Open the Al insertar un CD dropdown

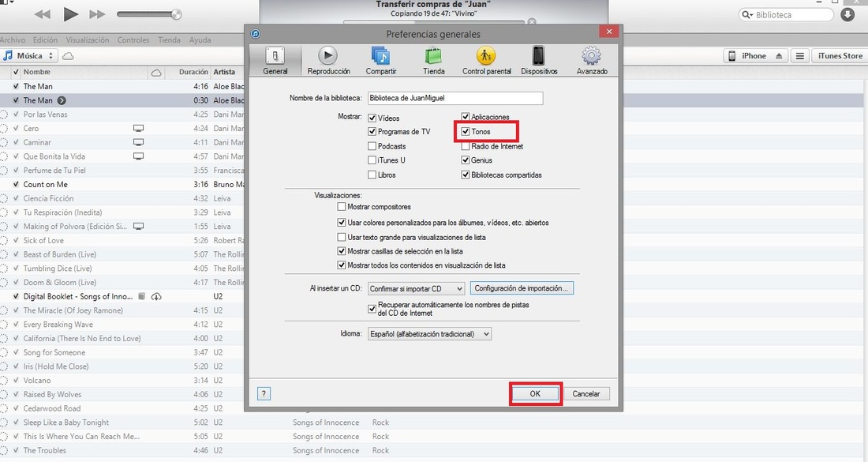(x=417, y=288)
